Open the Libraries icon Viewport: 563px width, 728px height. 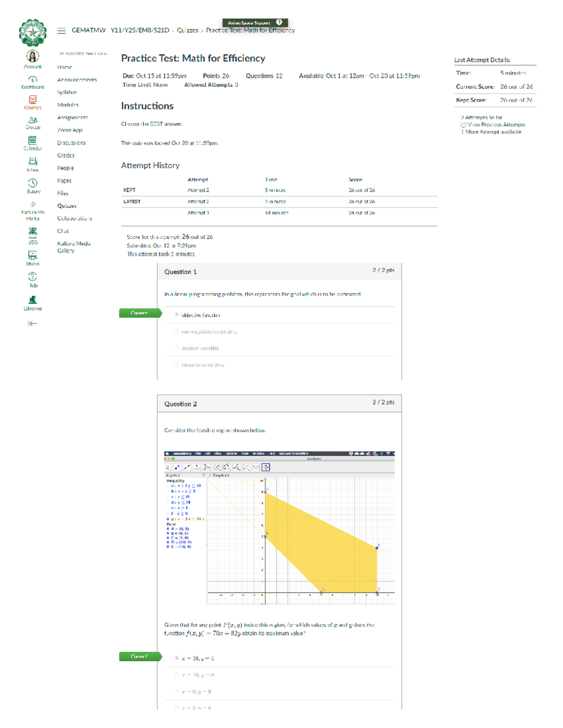[32, 300]
